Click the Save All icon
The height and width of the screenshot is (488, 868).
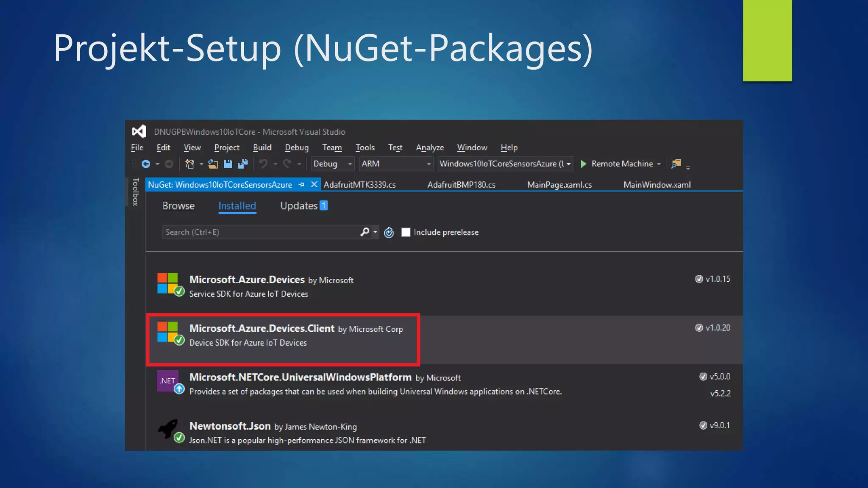tap(243, 164)
